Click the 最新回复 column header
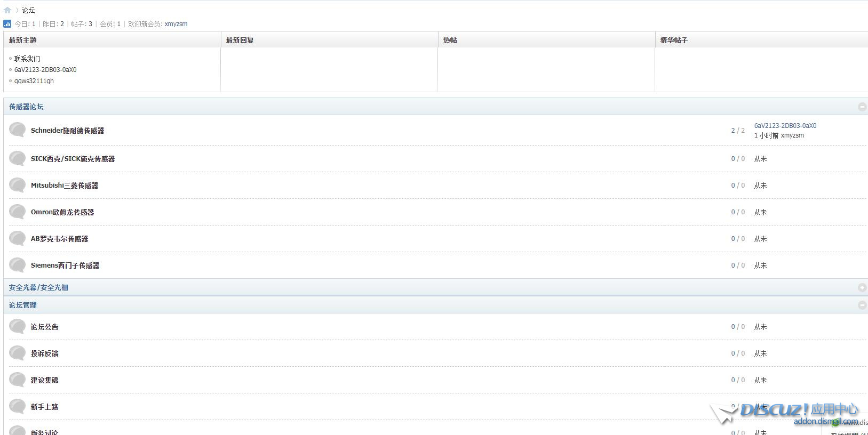 pos(240,40)
